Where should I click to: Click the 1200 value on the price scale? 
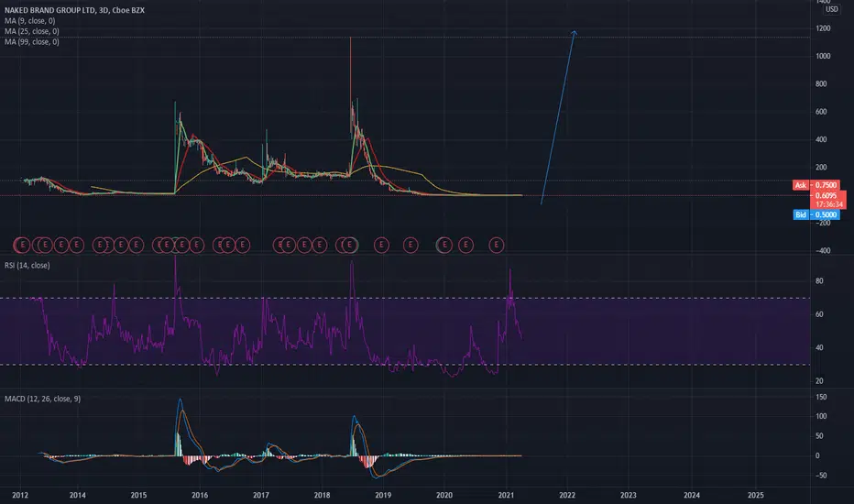coord(823,28)
